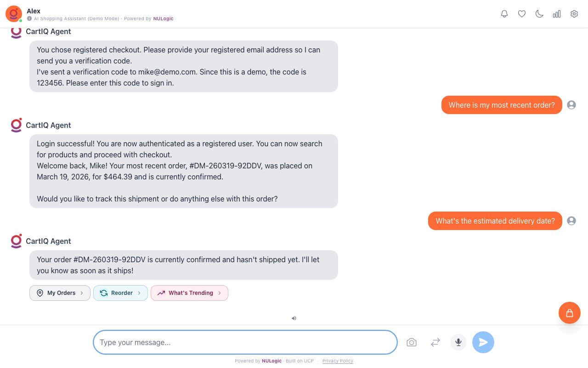
Task: Toggle dark mode with the moon icon
Action: coord(539,14)
